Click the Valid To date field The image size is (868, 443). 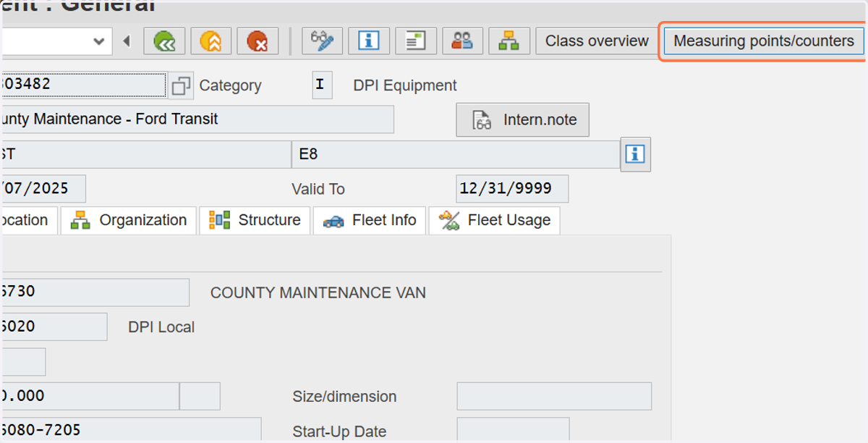(x=512, y=189)
